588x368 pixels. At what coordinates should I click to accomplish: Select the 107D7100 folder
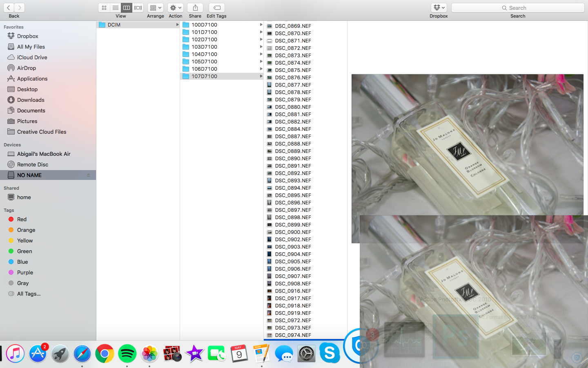click(x=222, y=76)
